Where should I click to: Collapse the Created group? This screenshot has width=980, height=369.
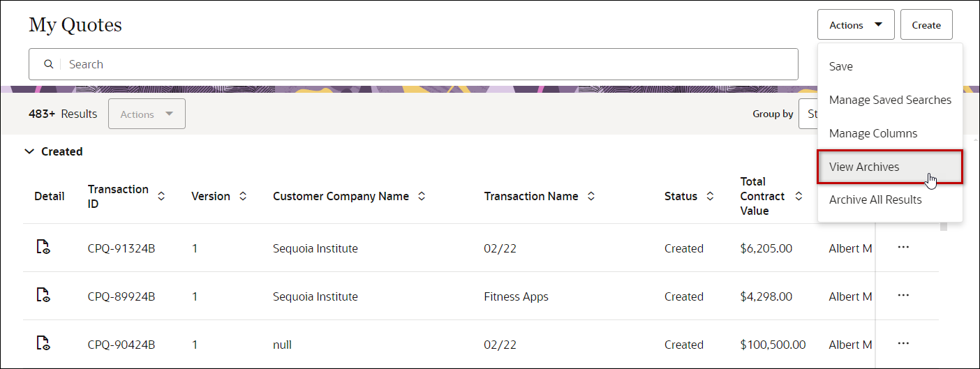pyautogui.click(x=29, y=151)
